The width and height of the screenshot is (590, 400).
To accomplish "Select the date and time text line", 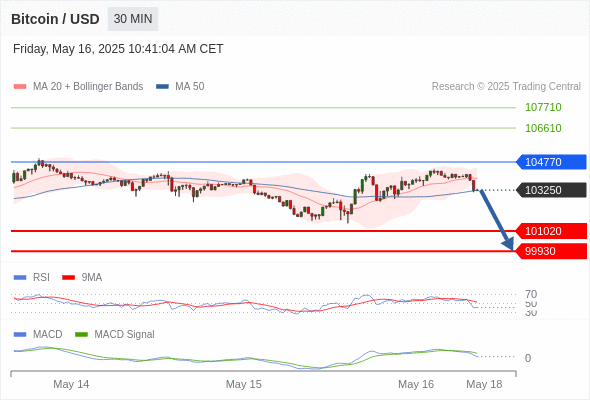I will pyautogui.click(x=118, y=49).
